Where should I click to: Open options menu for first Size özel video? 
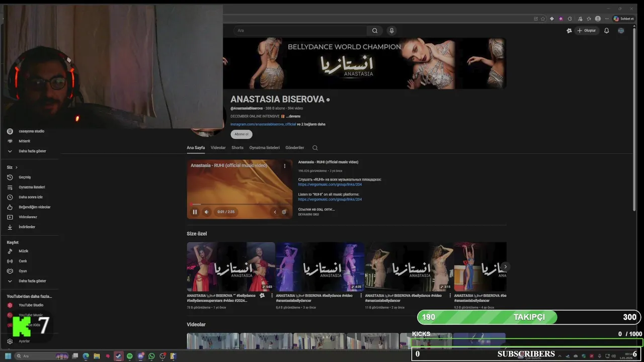click(x=272, y=296)
